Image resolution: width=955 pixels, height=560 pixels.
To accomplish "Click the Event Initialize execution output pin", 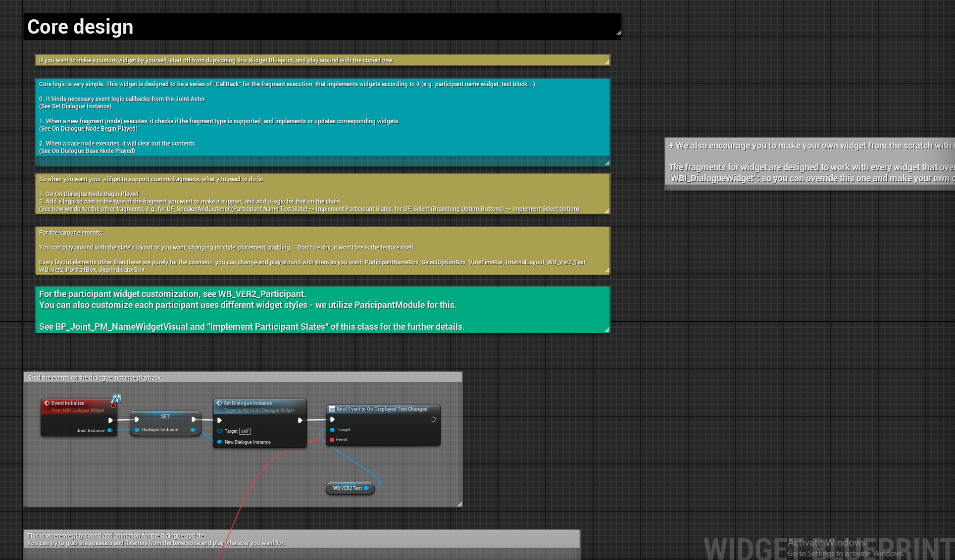I will (x=110, y=420).
